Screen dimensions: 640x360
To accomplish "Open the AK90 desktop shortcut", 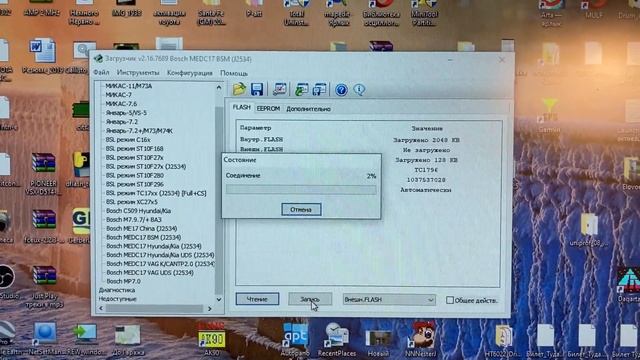I will [x=211, y=339].
